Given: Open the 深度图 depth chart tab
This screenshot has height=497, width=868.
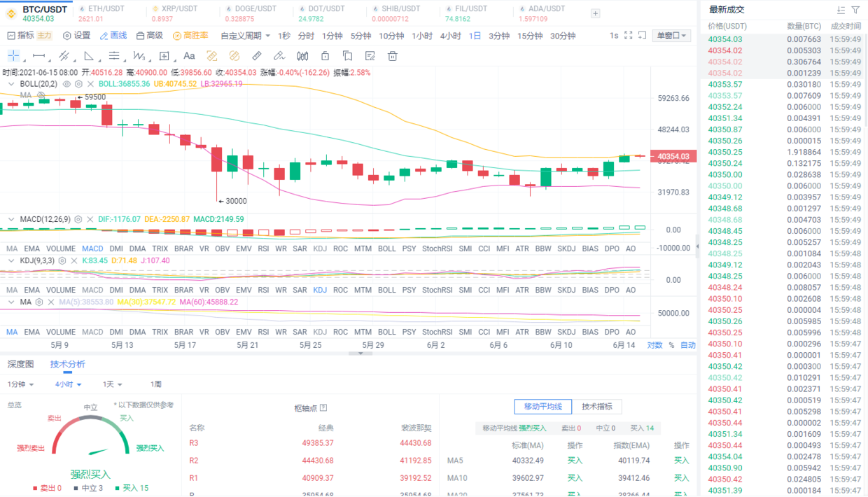Looking at the screenshot, I should [x=20, y=364].
